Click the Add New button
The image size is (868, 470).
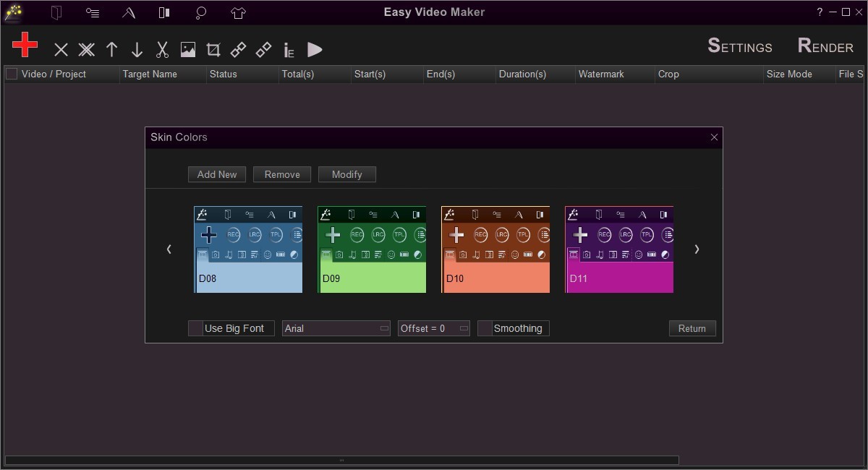[x=216, y=174]
